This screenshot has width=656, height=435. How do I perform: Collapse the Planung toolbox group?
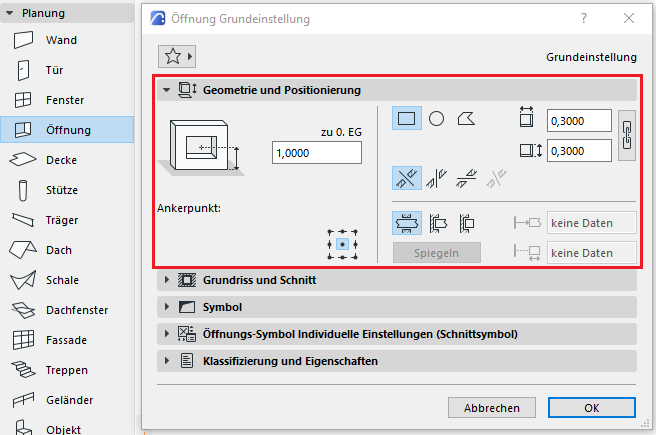pyautogui.click(x=9, y=13)
